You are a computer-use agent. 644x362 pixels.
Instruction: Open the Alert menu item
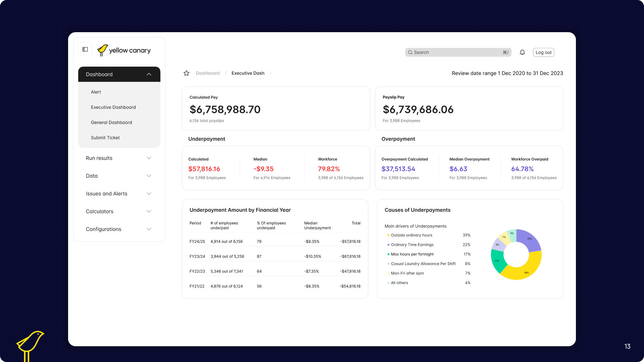coord(96,92)
